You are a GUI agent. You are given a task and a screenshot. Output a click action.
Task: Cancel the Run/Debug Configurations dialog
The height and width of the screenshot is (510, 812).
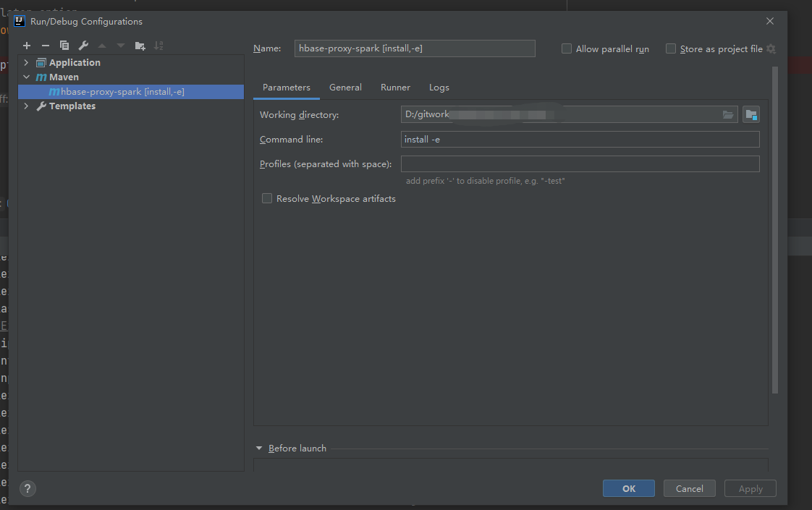[689, 488]
